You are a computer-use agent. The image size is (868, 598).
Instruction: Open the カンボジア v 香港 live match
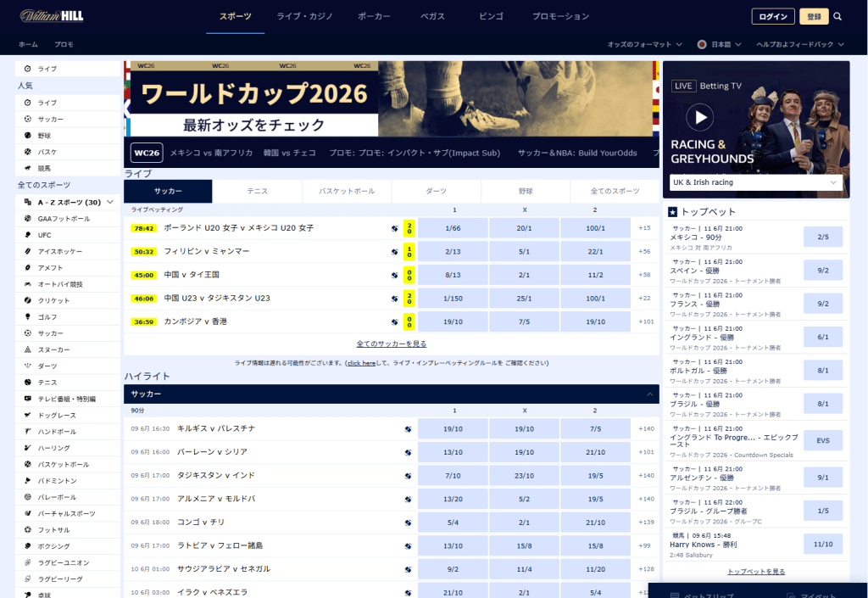196,321
